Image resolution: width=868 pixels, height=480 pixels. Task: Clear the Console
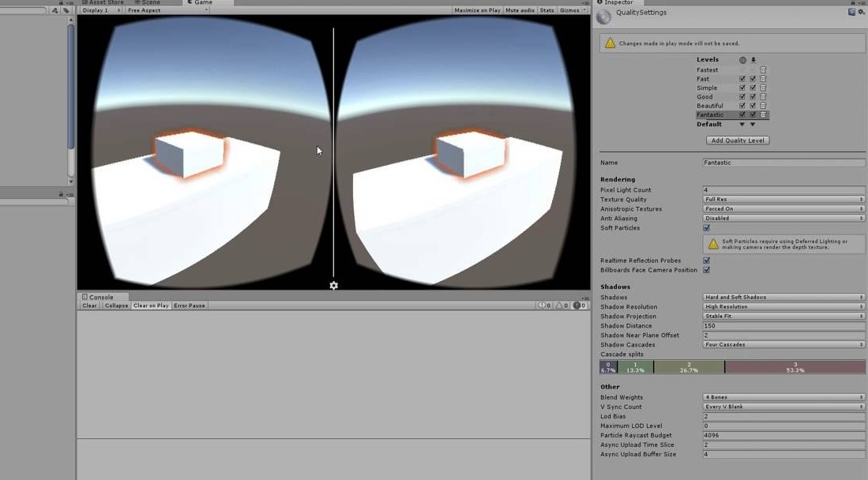point(89,305)
